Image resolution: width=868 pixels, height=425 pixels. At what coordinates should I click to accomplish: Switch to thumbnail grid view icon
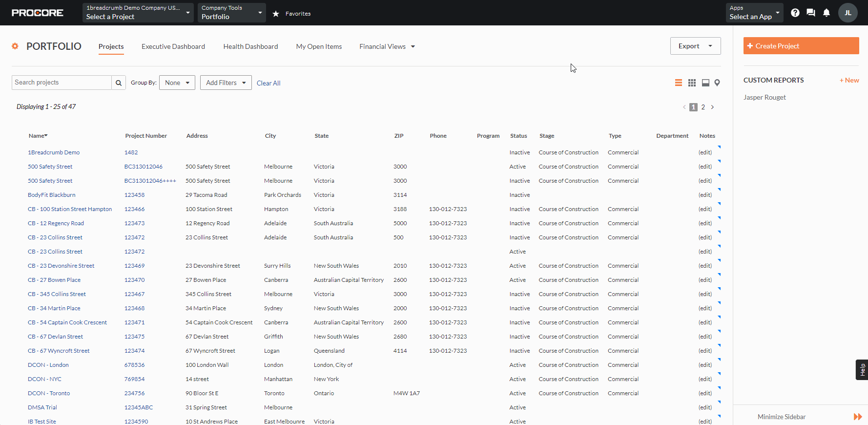(692, 83)
